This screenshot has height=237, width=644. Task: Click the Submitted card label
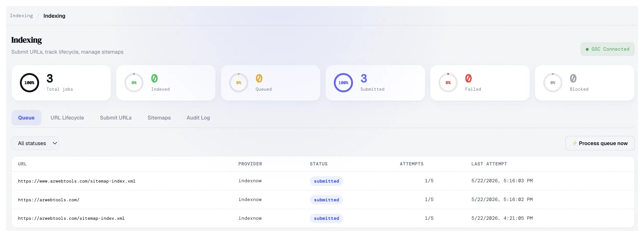coord(372,89)
